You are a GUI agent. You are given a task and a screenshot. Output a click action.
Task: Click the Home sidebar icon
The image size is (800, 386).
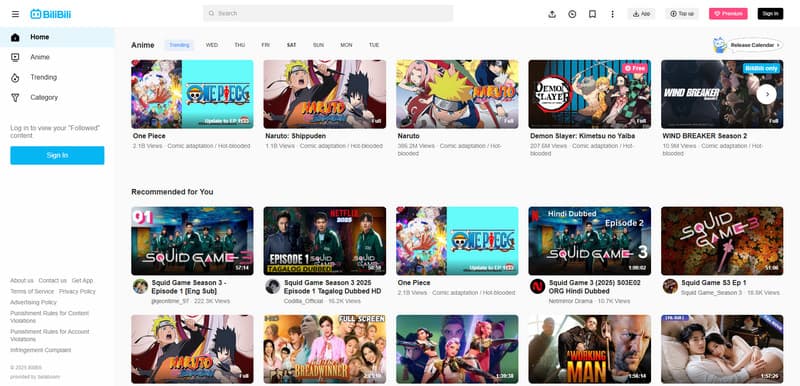[x=15, y=37]
